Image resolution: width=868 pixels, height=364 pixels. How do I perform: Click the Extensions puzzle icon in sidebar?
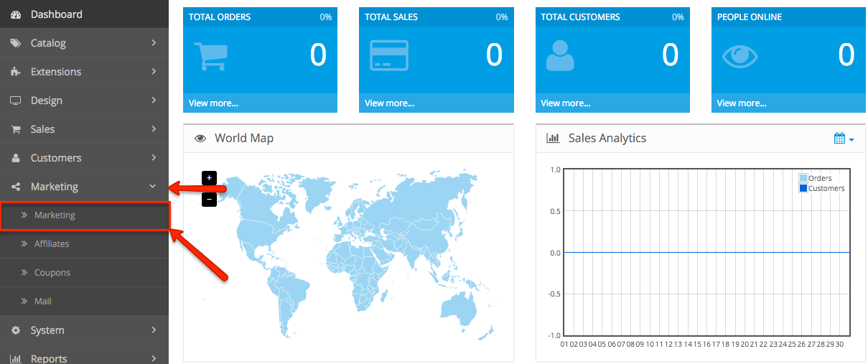coord(16,72)
